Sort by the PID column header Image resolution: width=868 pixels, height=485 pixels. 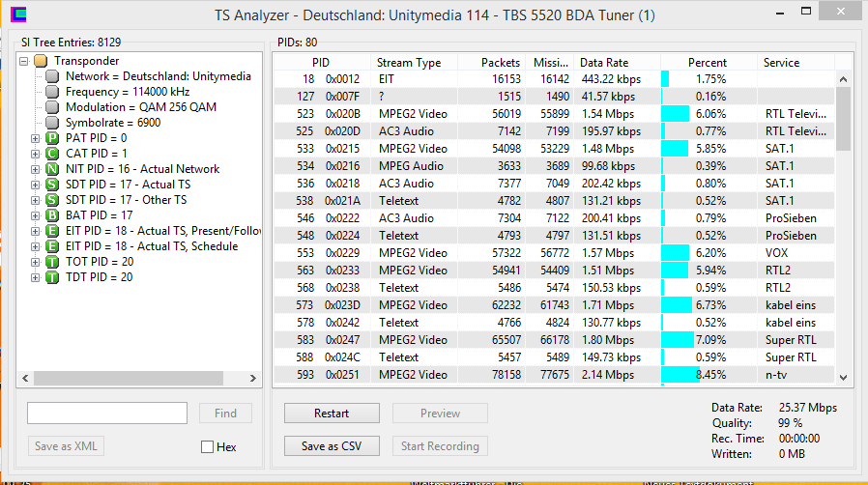322,63
